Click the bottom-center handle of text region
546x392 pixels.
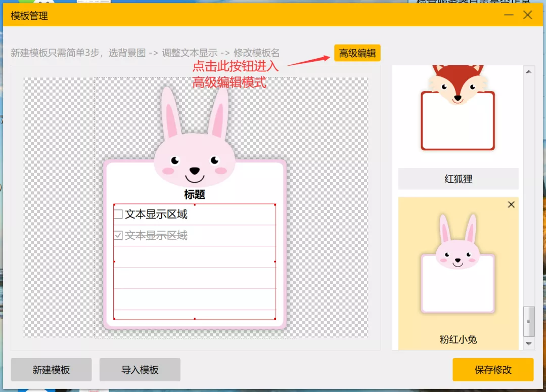point(195,319)
